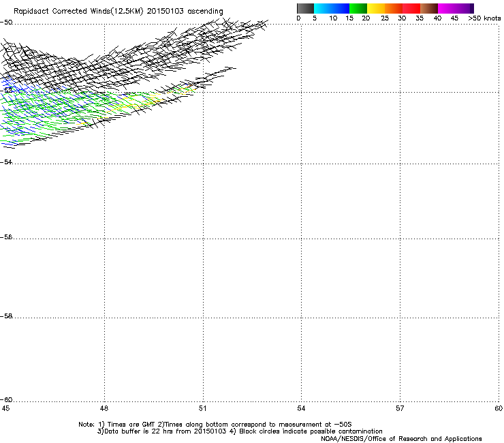Click the latitude label '-54'

(x=6, y=162)
